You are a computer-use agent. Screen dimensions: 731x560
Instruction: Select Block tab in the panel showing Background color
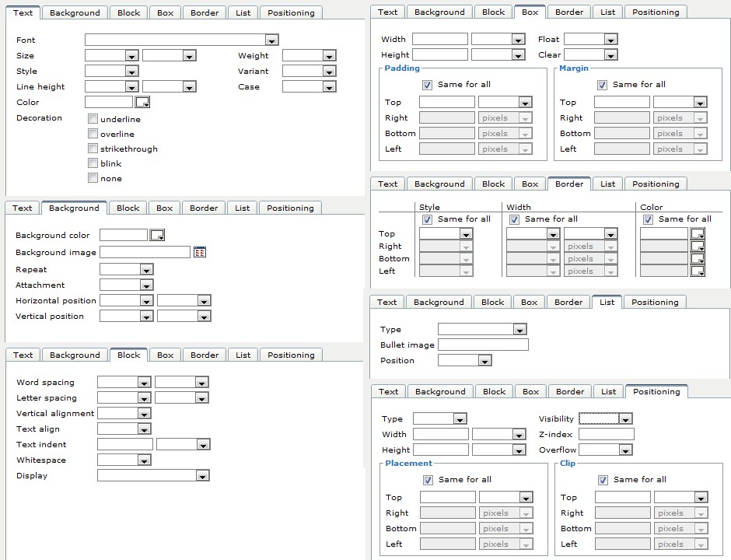pos(128,208)
